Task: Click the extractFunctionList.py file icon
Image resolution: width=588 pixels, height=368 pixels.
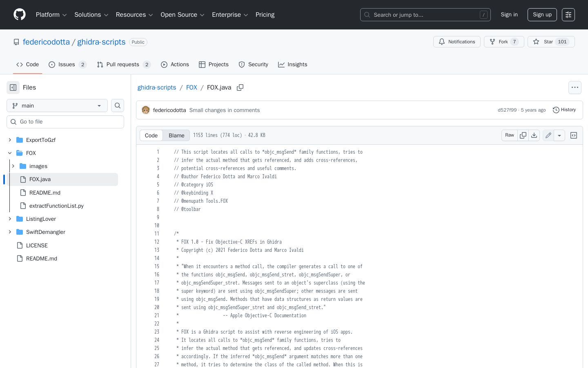Action: pyautogui.click(x=23, y=206)
